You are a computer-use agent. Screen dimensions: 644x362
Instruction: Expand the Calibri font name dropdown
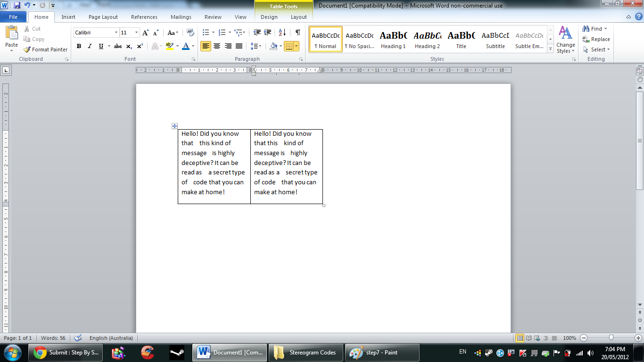(x=116, y=32)
